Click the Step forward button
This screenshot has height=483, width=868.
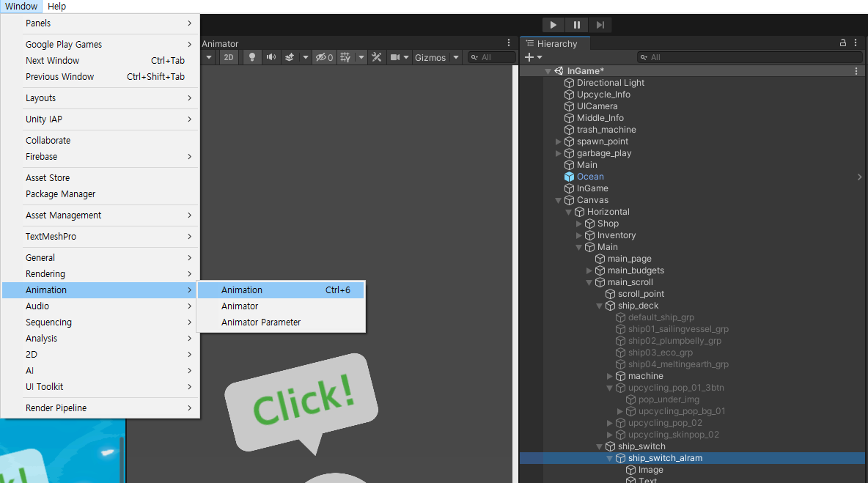[600, 25]
